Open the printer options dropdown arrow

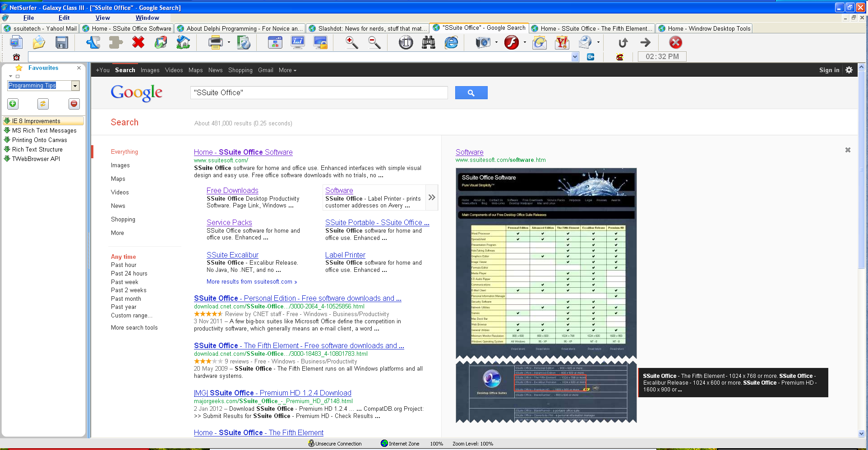tap(229, 43)
